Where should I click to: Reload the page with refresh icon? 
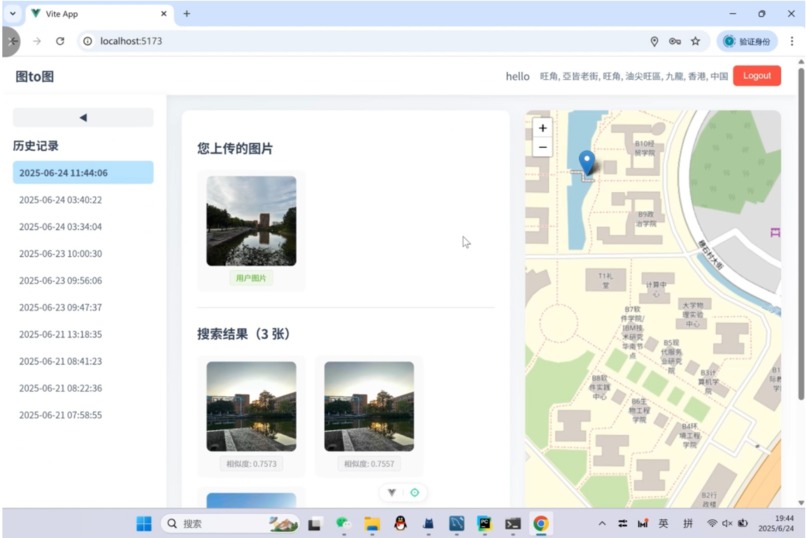tap(60, 41)
